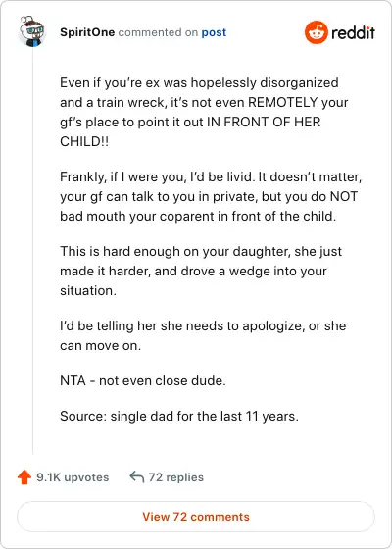Click the "commented on" header text

pos(158,32)
